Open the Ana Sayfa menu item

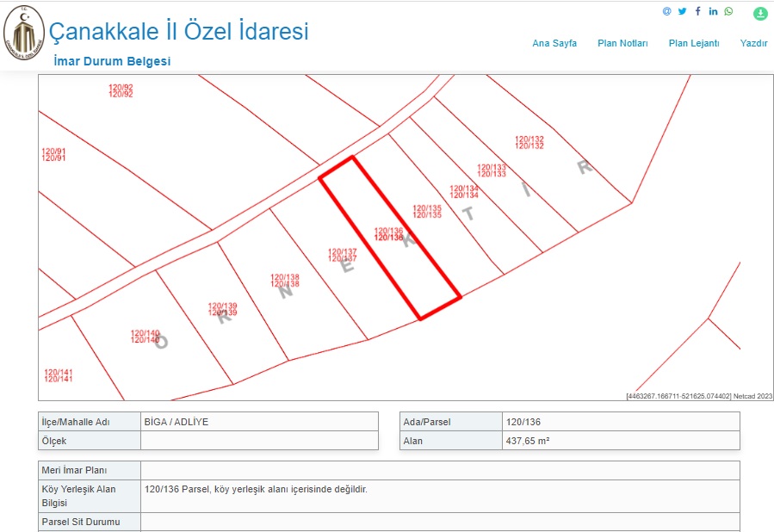pyautogui.click(x=554, y=43)
